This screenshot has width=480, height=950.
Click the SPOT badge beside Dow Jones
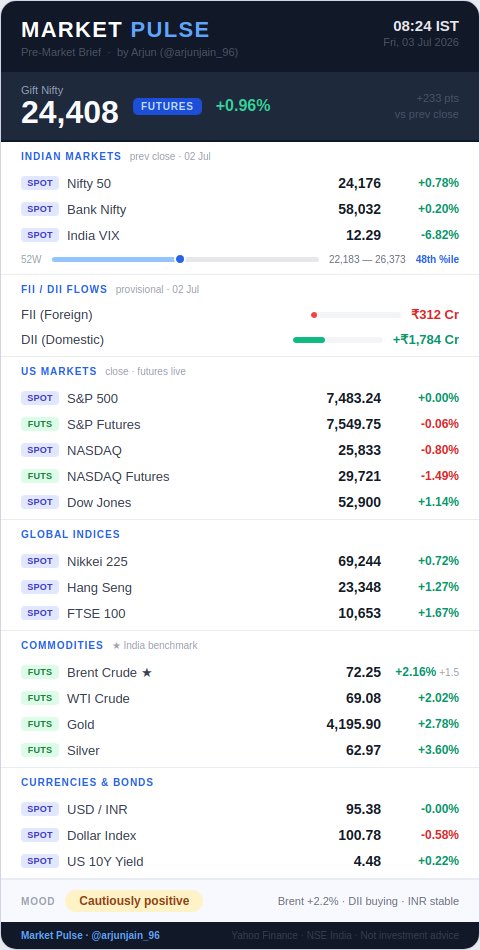[40, 502]
